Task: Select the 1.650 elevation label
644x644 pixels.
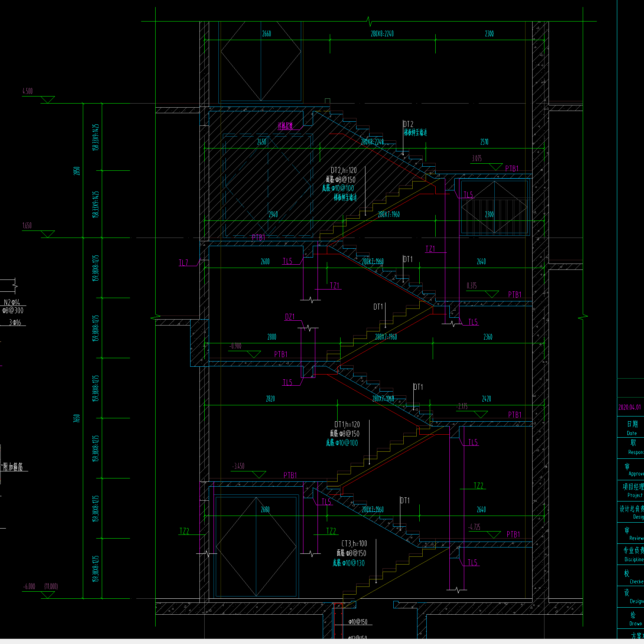Action: [27, 226]
